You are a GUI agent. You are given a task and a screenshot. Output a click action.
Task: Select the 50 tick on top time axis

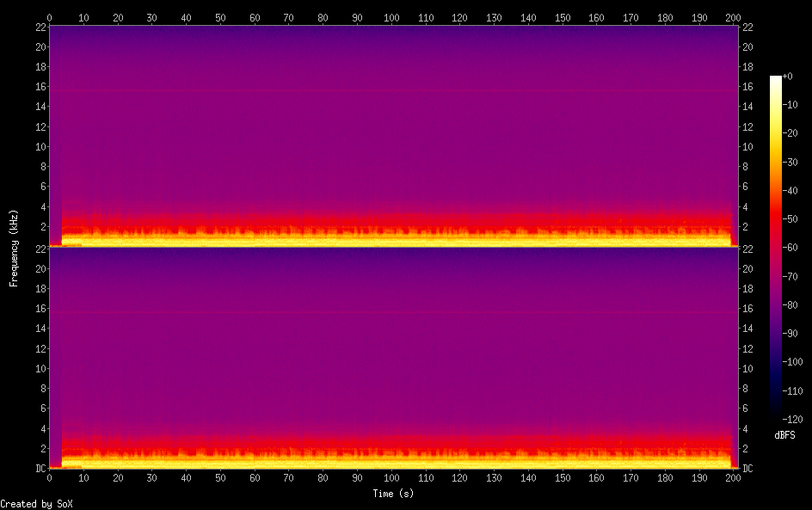click(x=220, y=16)
